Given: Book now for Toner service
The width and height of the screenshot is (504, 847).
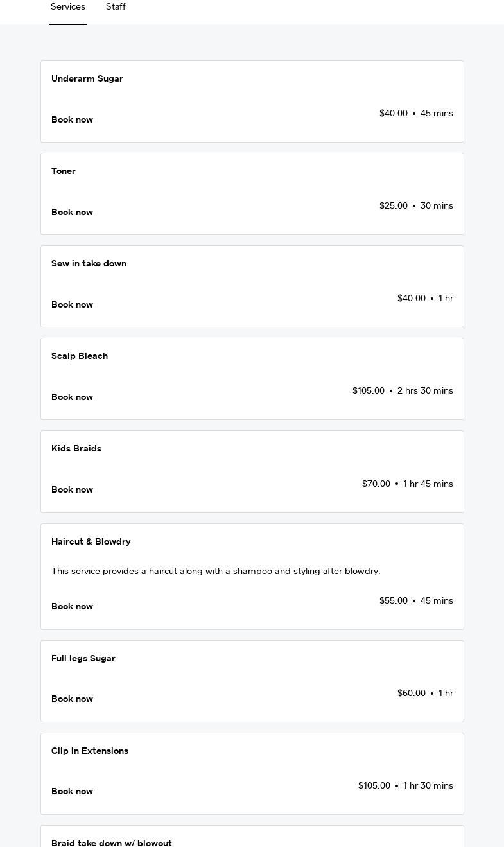Looking at the screenshot, I should (72, 213).
